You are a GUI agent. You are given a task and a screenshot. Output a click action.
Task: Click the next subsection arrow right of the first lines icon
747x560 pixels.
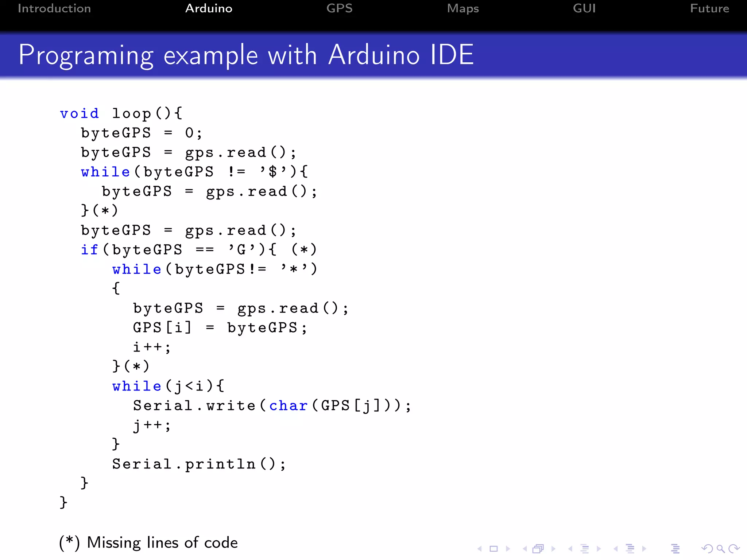click(x=599, y=549)
